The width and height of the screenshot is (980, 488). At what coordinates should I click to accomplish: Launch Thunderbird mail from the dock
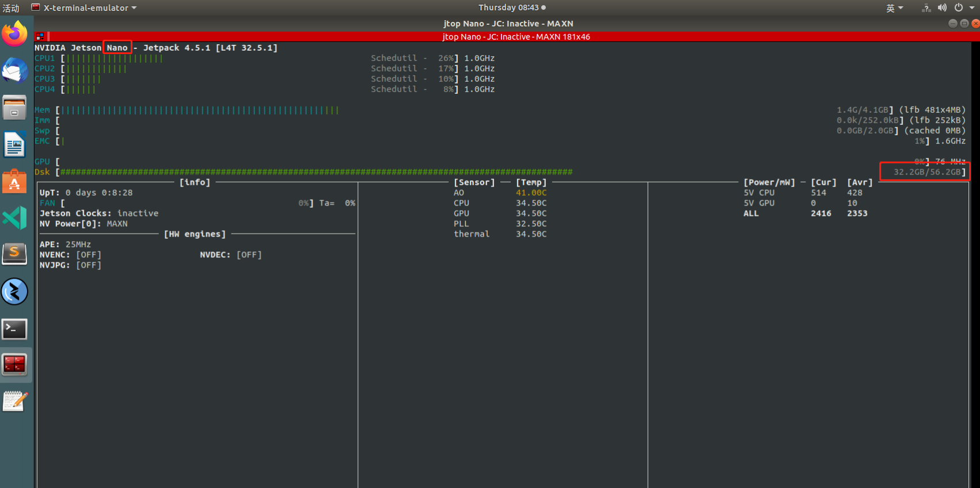(x=14, y=71)
